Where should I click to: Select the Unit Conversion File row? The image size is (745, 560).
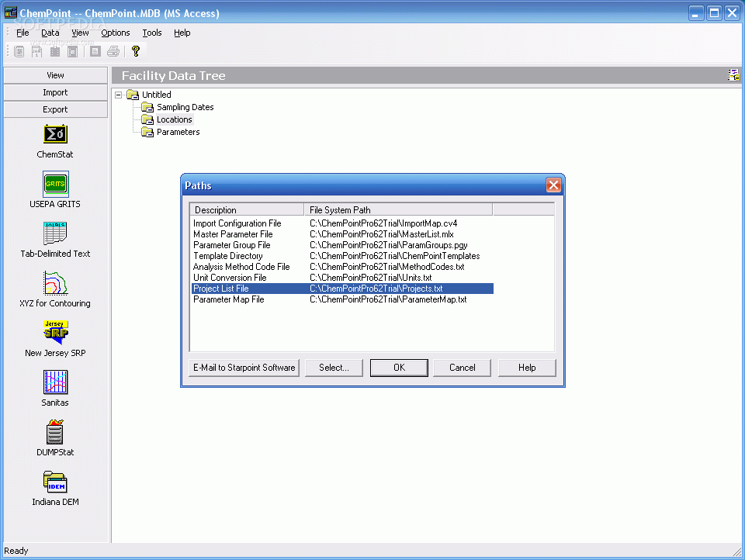tap(342, 278)
